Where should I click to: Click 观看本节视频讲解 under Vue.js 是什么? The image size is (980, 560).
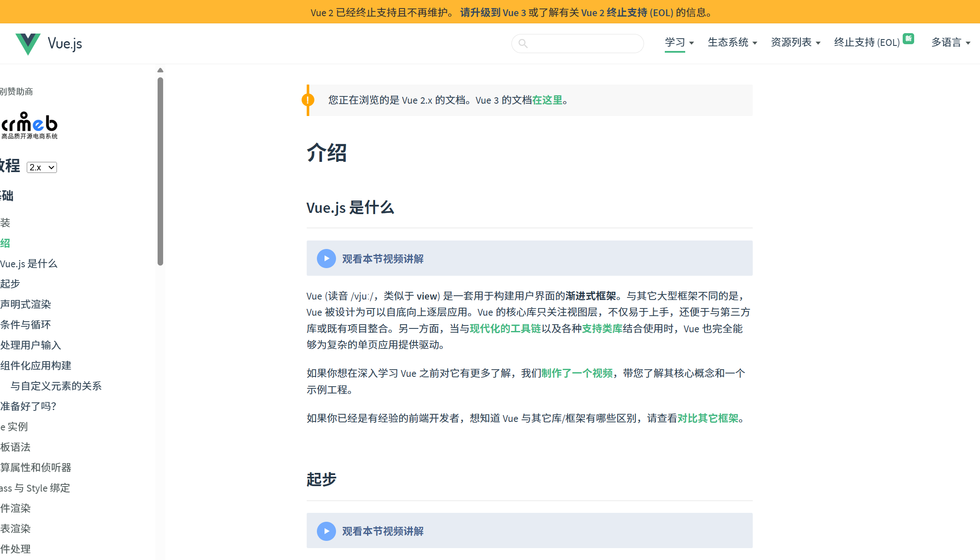[x=383, y=259]
